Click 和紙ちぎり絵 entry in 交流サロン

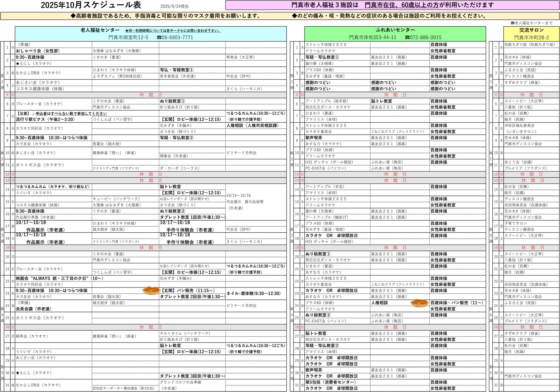530,45
